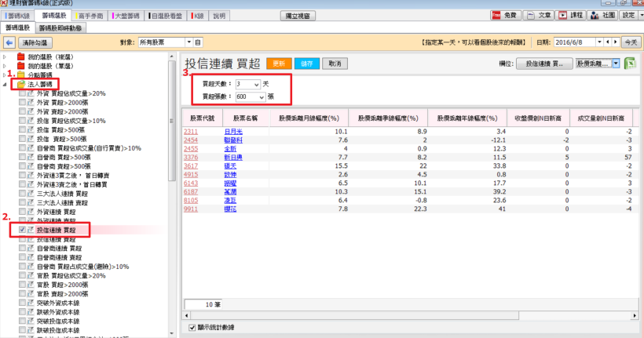Click the 自 button next to 對象
This screenshot has width=644, height=338.
(198, 42)
